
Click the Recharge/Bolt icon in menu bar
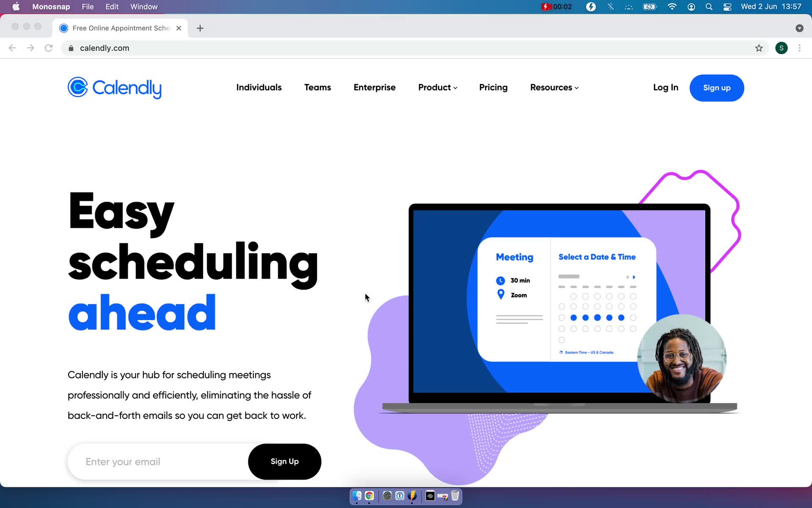(591, 6)
